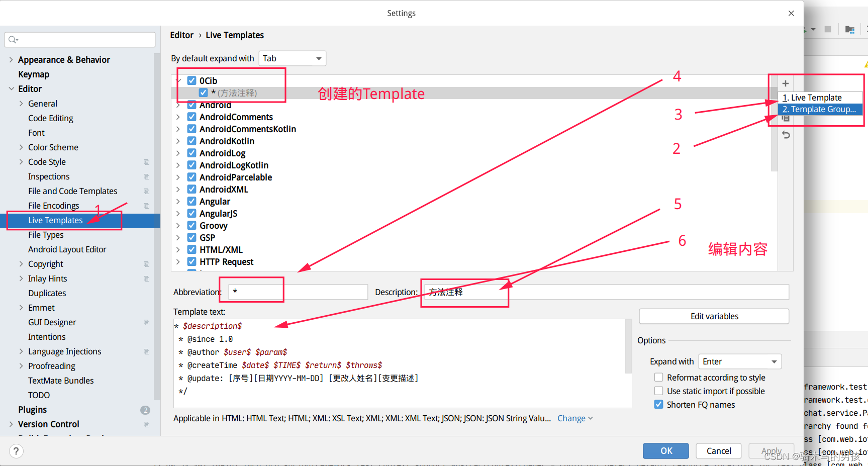Open Keymap settings page
868x466 pixels.
34,74
